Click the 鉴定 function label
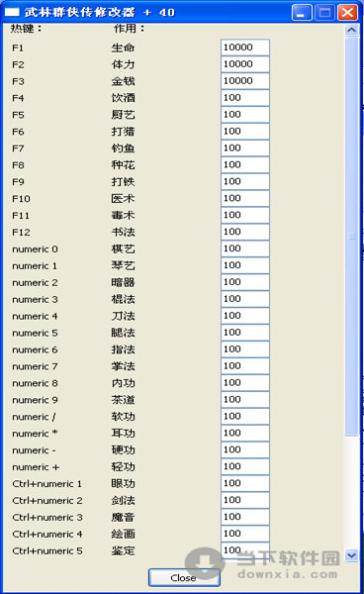Screen dimensions: 364x594 (124, 550)
